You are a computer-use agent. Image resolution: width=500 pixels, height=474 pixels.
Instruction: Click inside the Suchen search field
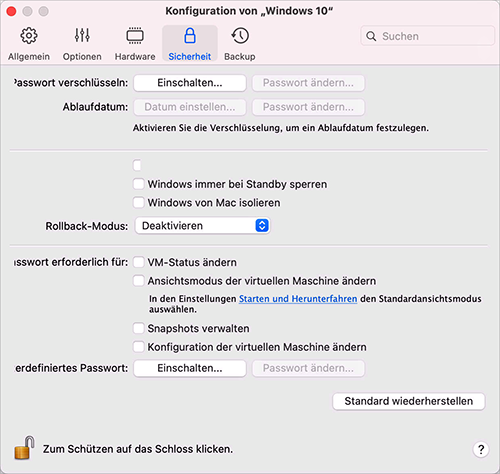coord(427,36)
